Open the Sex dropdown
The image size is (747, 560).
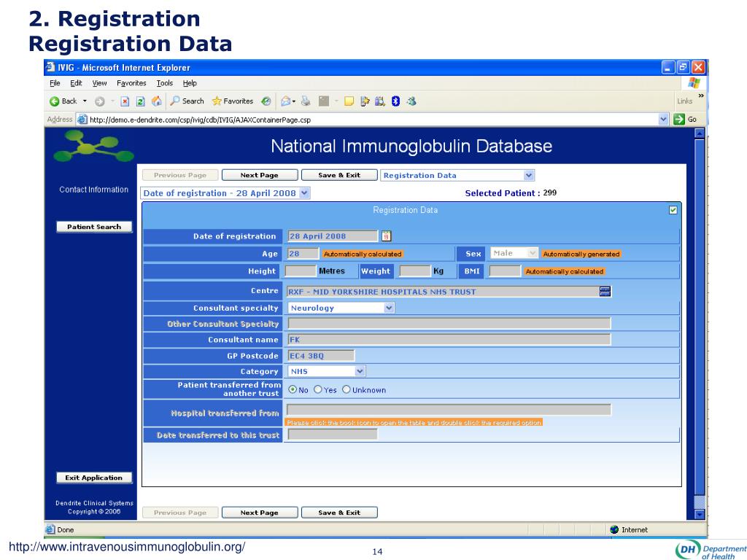[533, 253]
